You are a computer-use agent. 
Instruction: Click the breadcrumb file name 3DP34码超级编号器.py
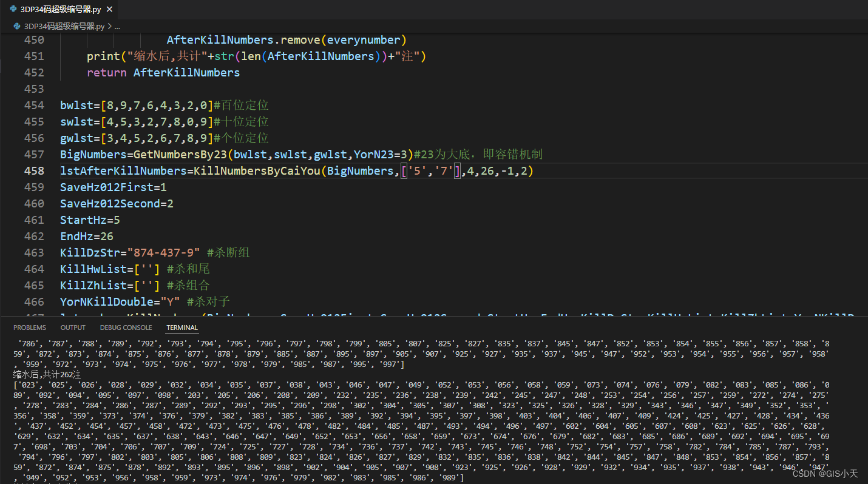pos(64,26)
